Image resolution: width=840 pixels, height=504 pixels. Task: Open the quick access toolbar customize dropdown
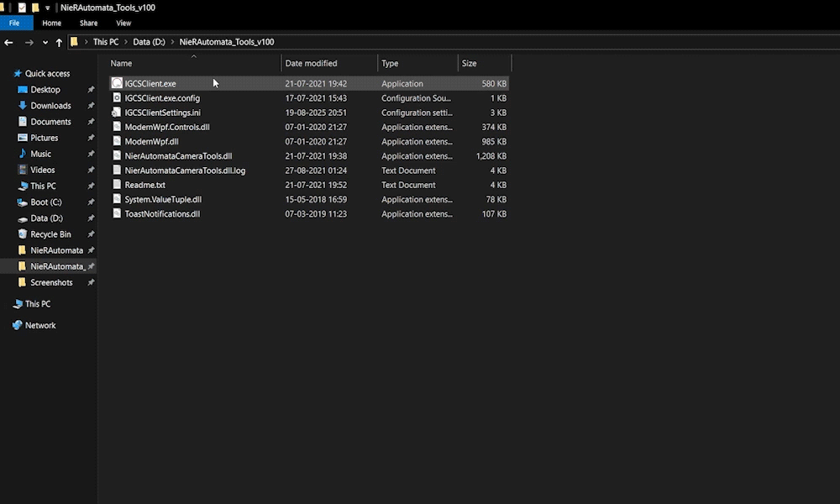click(x=48, y=8)
